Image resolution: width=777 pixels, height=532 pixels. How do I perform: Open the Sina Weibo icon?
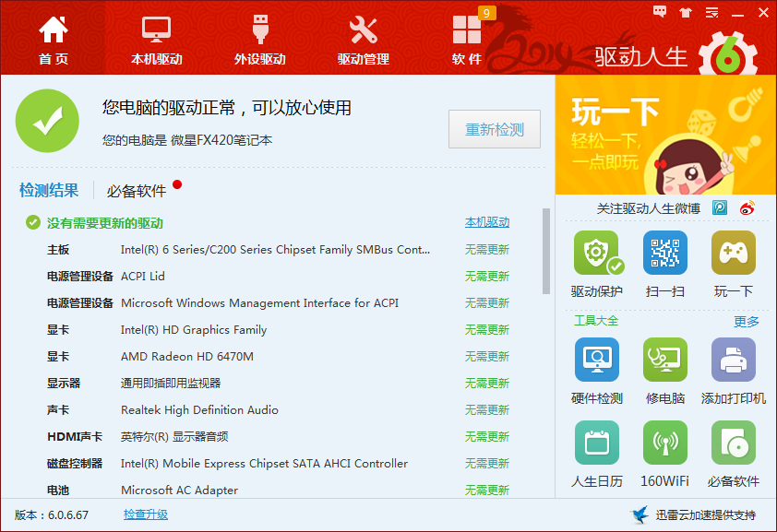(x=747, y=207)
